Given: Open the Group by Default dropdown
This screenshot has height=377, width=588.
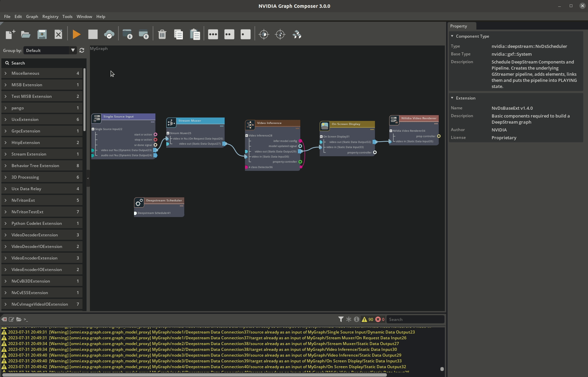Looking at the screenshot, I should [x=50, y=50].
